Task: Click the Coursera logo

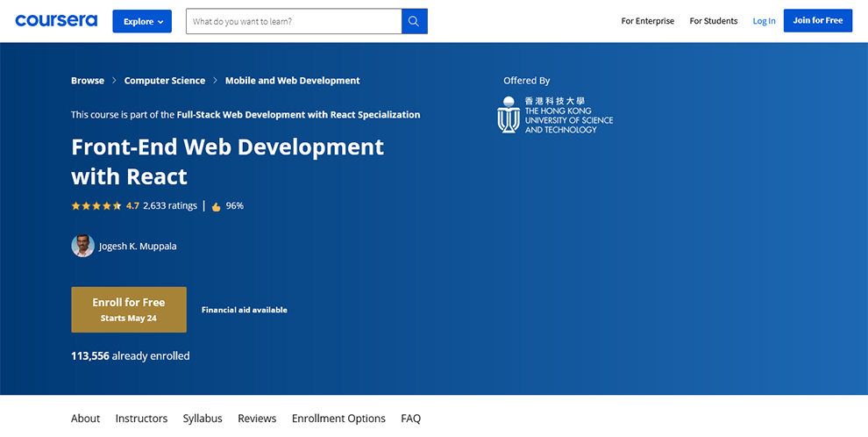Action: (56, 21)
